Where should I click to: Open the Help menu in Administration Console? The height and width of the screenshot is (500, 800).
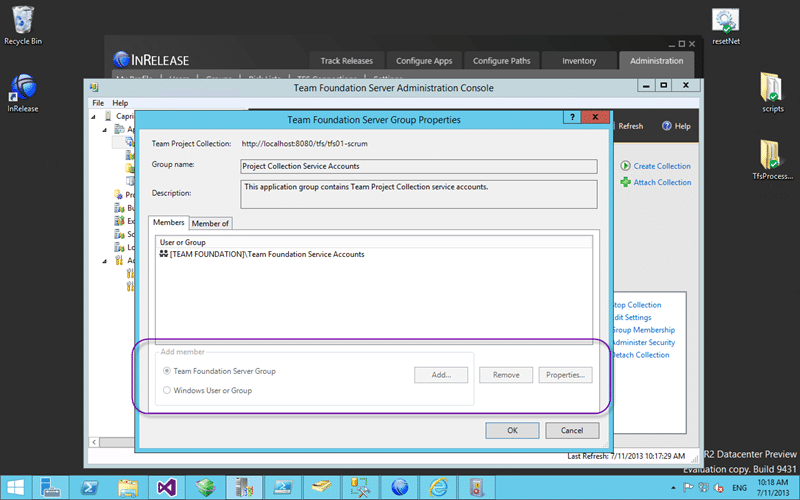(120, 103)
